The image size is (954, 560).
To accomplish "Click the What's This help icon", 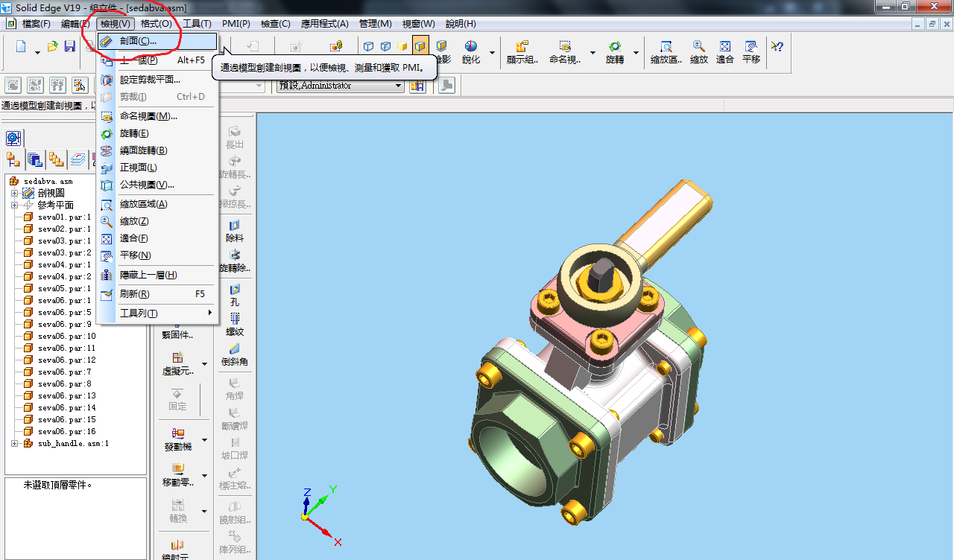I will point(777,46).
